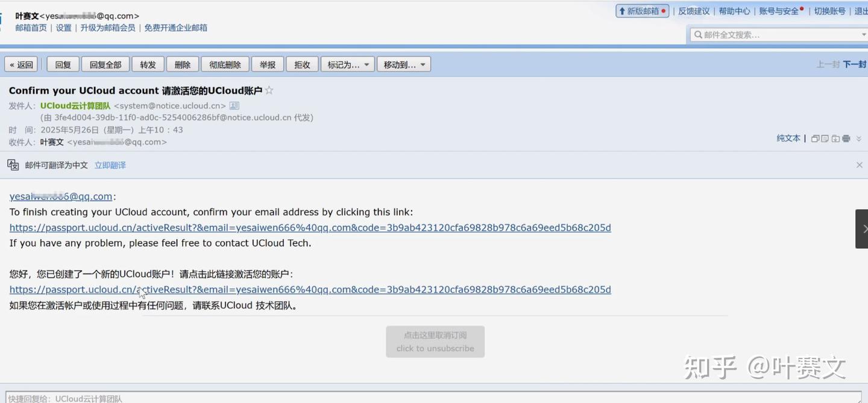Open 设置 link
The height and width of the screenshot is (403, 868).
click(64, 28)
